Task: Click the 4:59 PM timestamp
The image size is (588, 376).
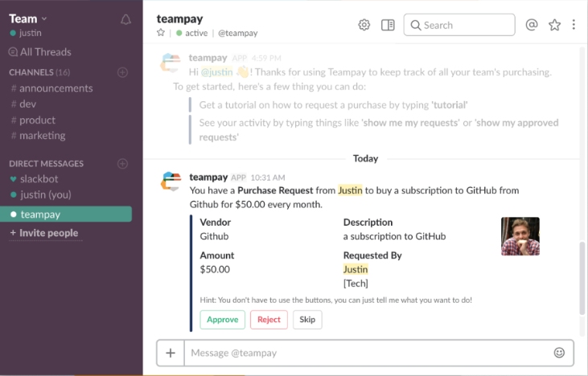Action: (266, 58)
